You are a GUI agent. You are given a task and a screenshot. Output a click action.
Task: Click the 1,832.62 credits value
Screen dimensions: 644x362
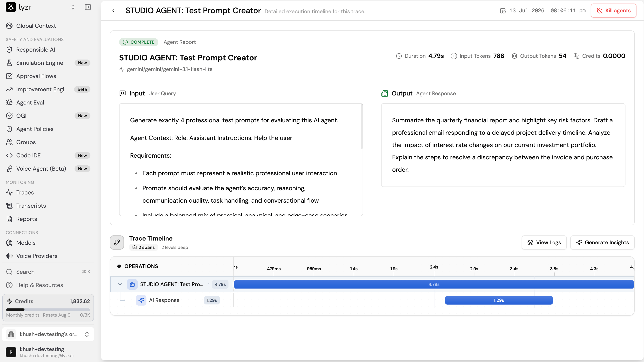point(80,301)
